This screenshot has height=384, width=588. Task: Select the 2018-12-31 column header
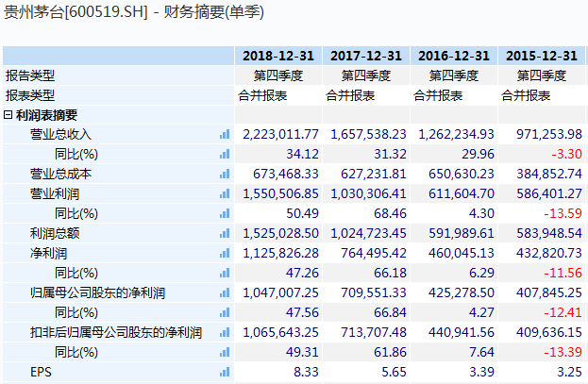tap(278, 56)
